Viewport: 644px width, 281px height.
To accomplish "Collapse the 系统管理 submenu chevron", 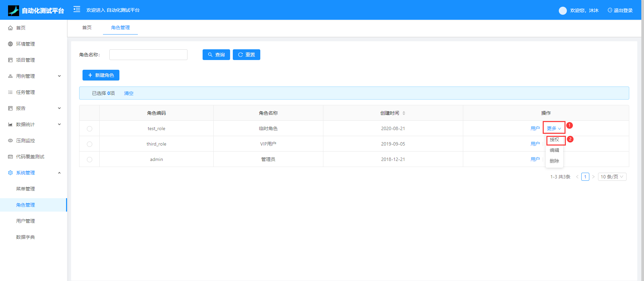I will click(59, 173).
